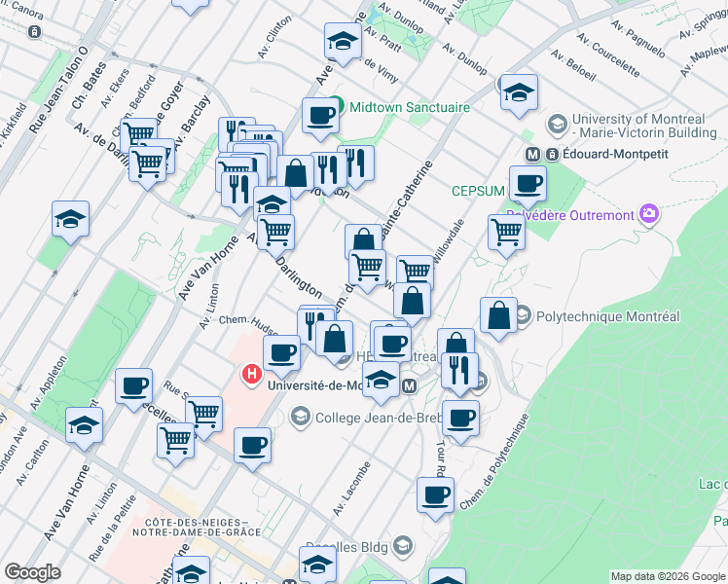Click the restaurant marker right of HEC Montréal
This screenshot has height=584, width=728.
(459, 371)
